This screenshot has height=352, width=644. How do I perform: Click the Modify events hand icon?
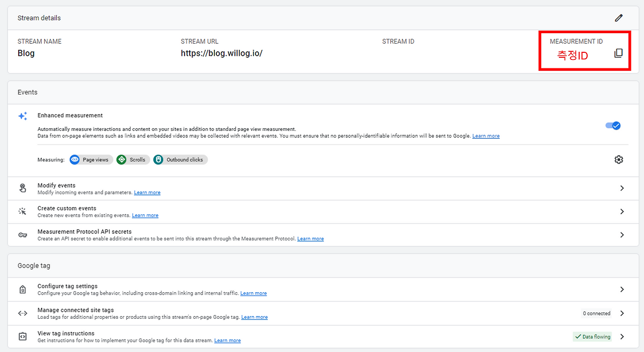pos(23,188)
